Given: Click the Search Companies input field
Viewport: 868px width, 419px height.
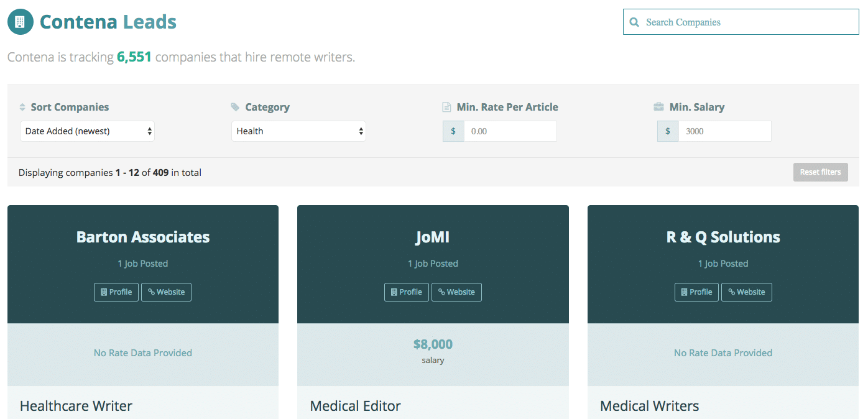Looking at the screenshot, I should click(x=746, y=22).
